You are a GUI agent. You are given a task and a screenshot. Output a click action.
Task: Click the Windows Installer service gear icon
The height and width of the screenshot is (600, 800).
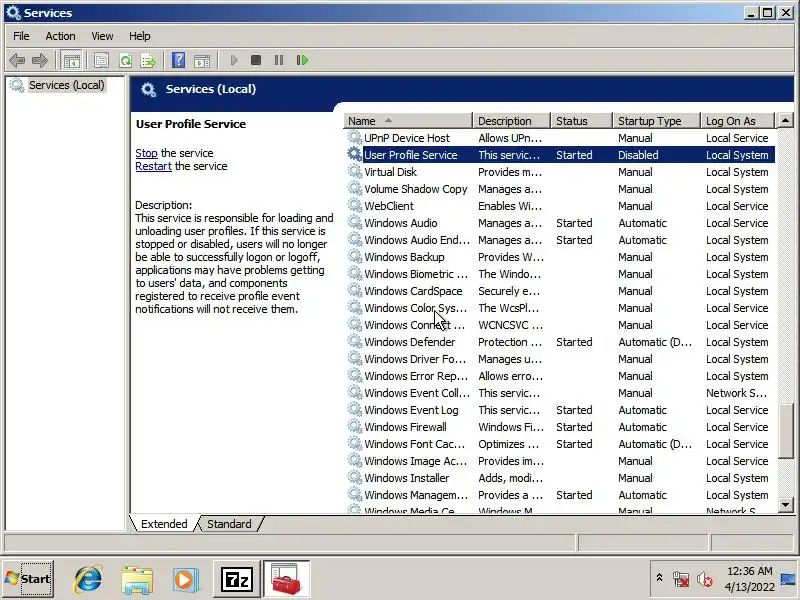[354, 478]
